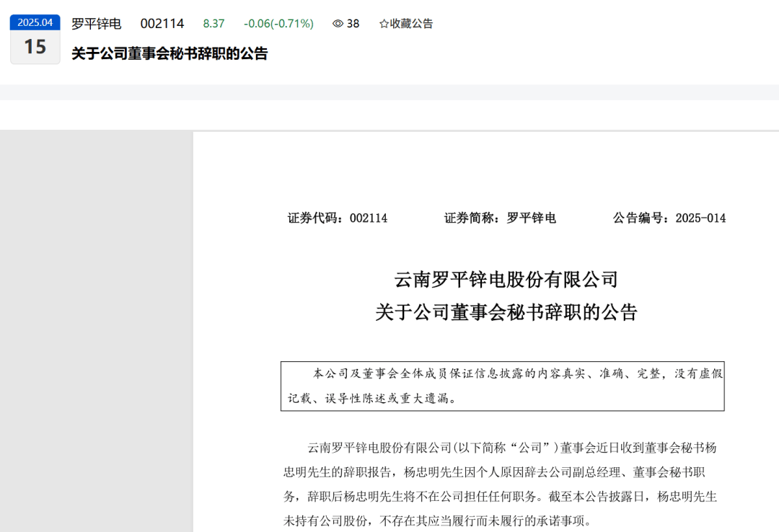Viewport: 779px width, 532px height.
Task: Click the light gray divider bar below header
Action: (x=389, y=92)
